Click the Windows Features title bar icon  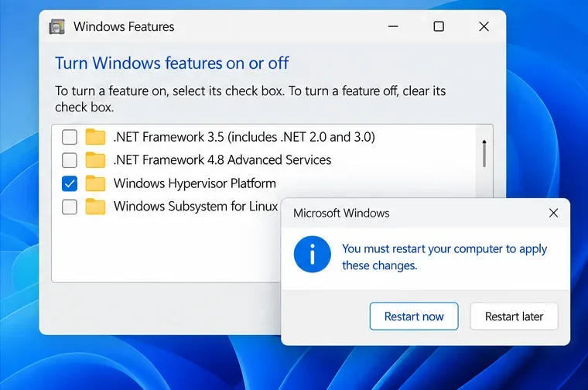pos(57,26)
